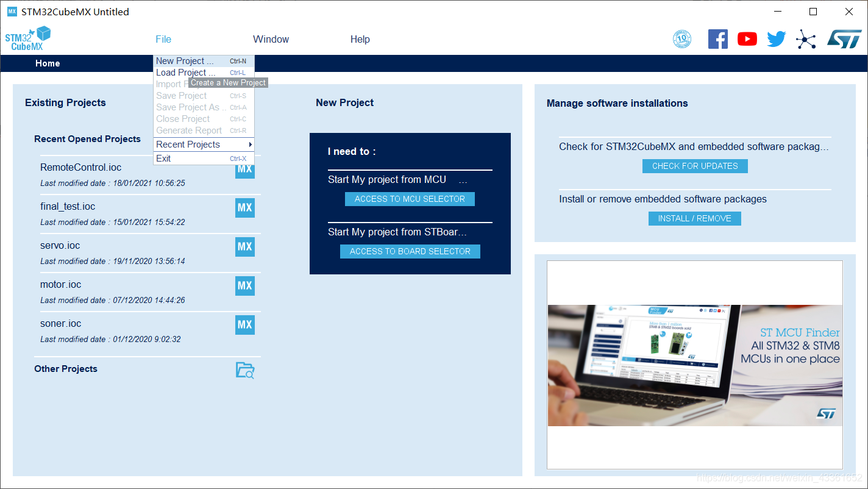The image size is (868, 489).
Task: Click the Save Project menu entry
Action: tap(204, 96)
